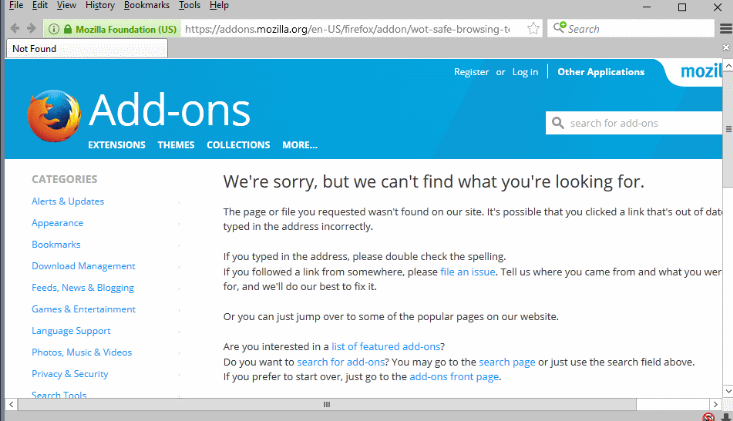Click the blocked-content icon in status bar
Image resolution: width=733 pixels, height=421 pixels.
pyautogui.click(x=709, y=417)
